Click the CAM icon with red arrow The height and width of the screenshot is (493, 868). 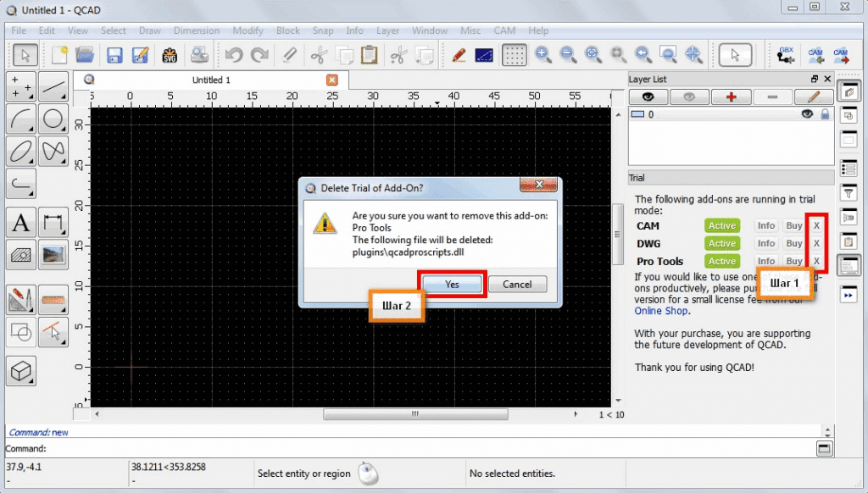(x=841, y=55)
